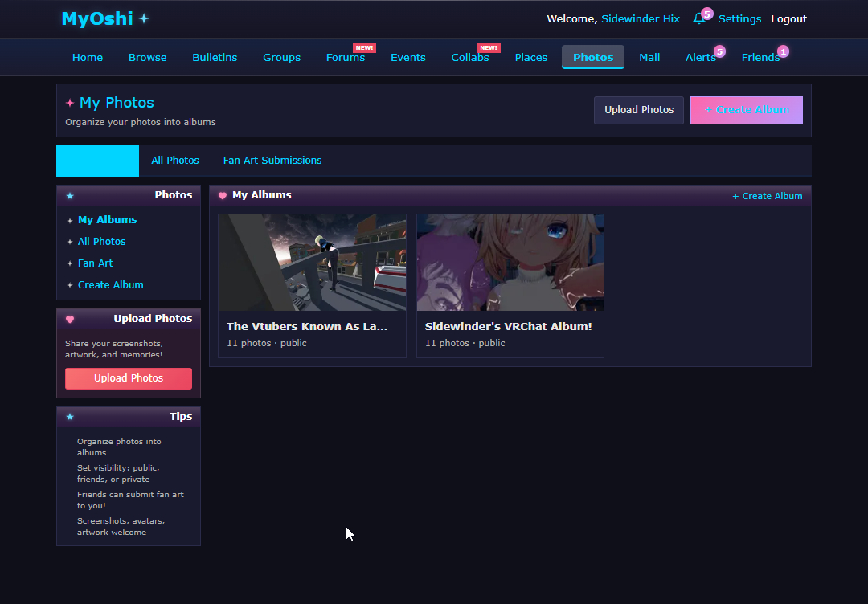Switch to the All Photos tab
This screenshot has width=868, height=604.
(x=175, y=161)
